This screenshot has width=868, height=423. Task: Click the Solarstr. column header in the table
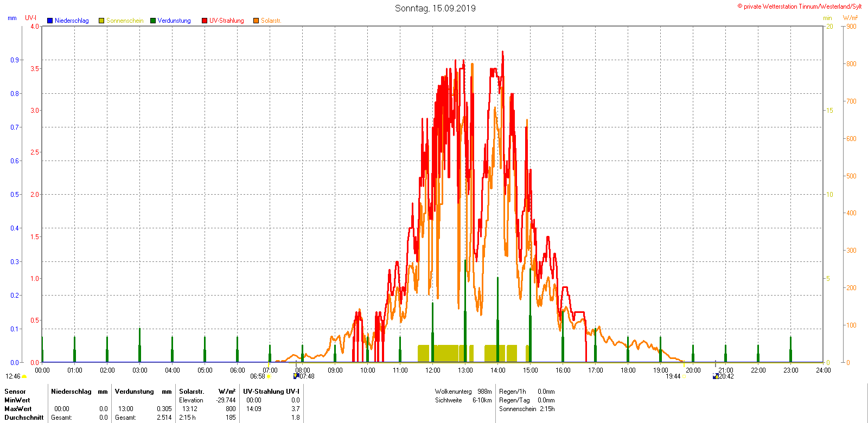click(x=192, y=392)
